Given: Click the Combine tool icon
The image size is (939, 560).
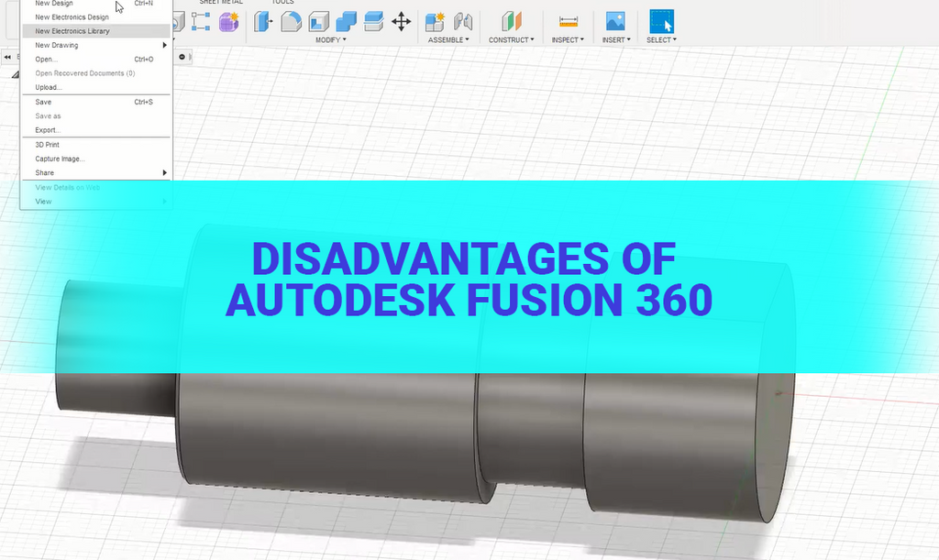Looking at the screenshot, I should click(344, 20).
